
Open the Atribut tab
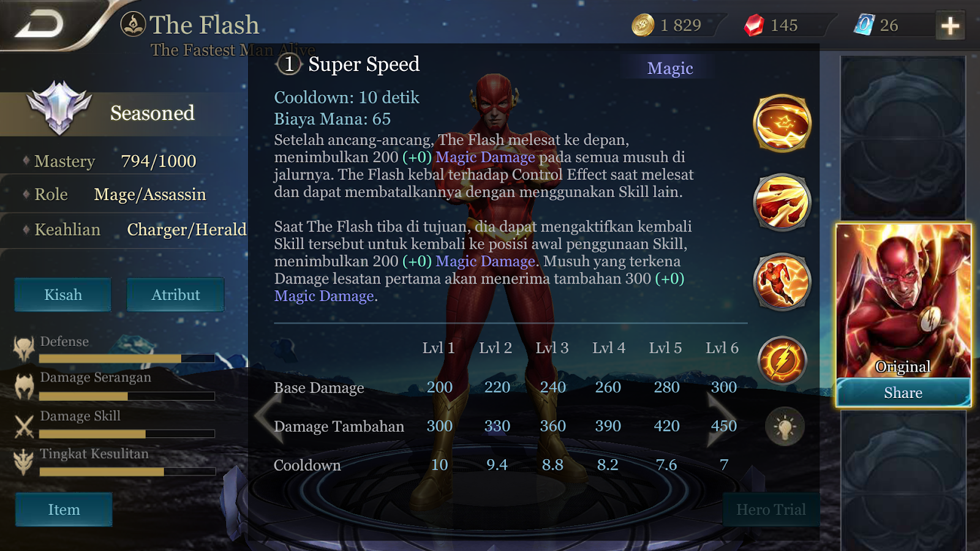176,294
